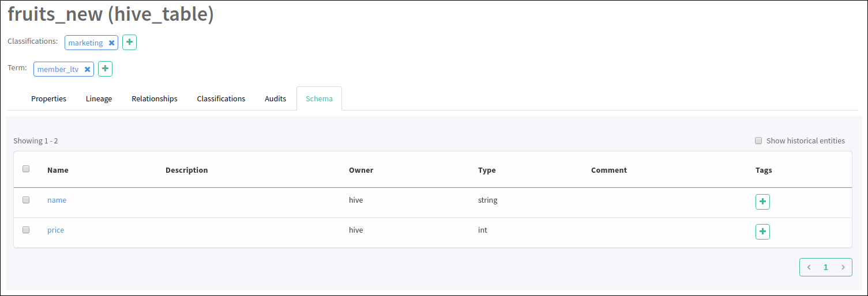The image size is (868, 296).
Task: Click the marketing classification label
Action: (x=85, y=43)
